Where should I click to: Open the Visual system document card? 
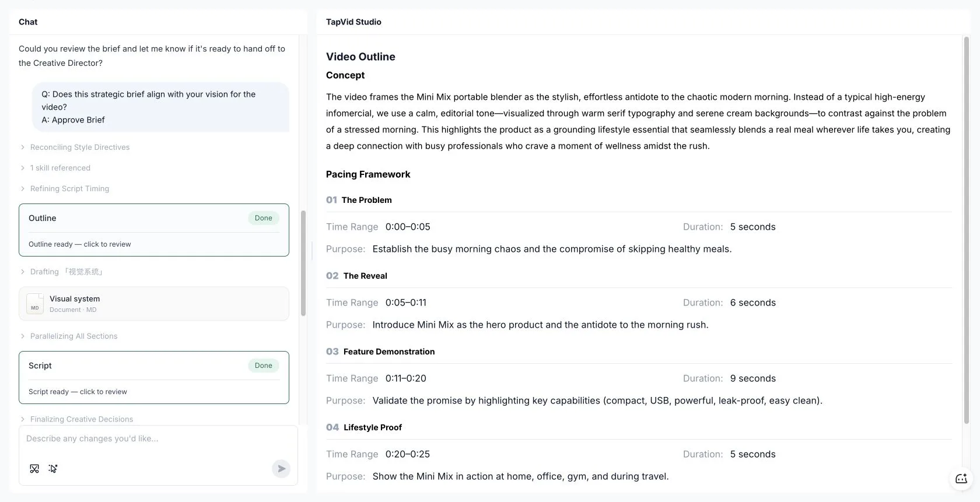pos(154,304)
